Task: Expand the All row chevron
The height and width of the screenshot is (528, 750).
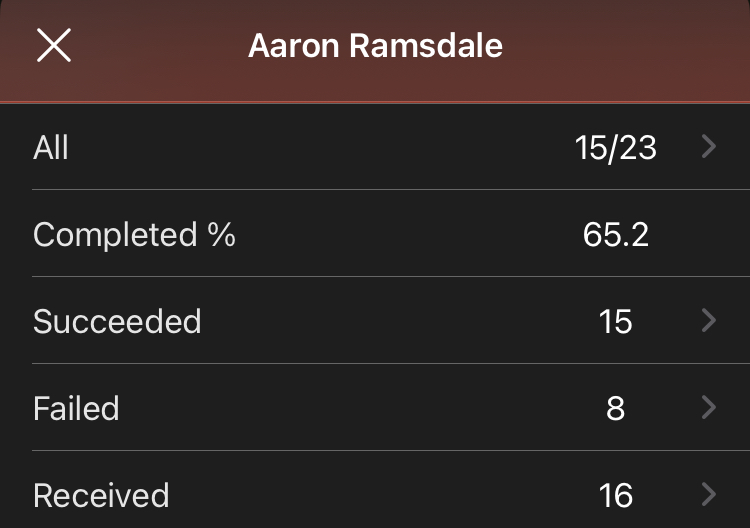Action: click(x=709, y=146)
